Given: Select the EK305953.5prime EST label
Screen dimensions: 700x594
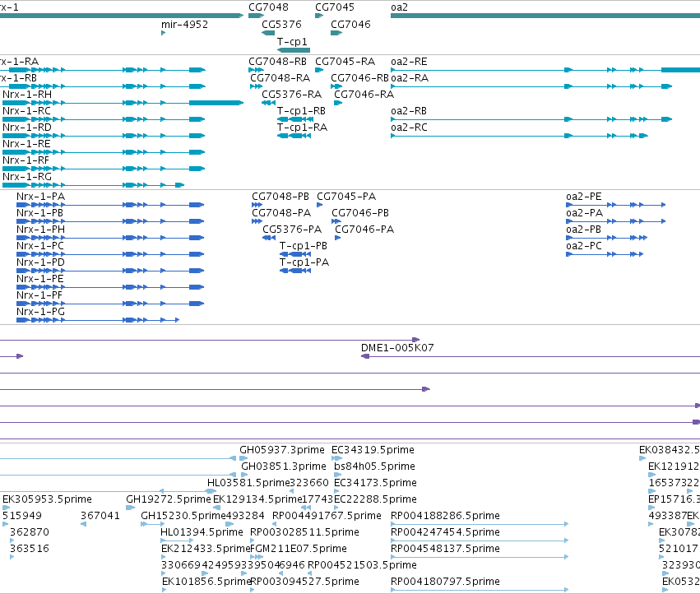Looking at the screenshot, I should pyautogui.click(x=48, y=499).
